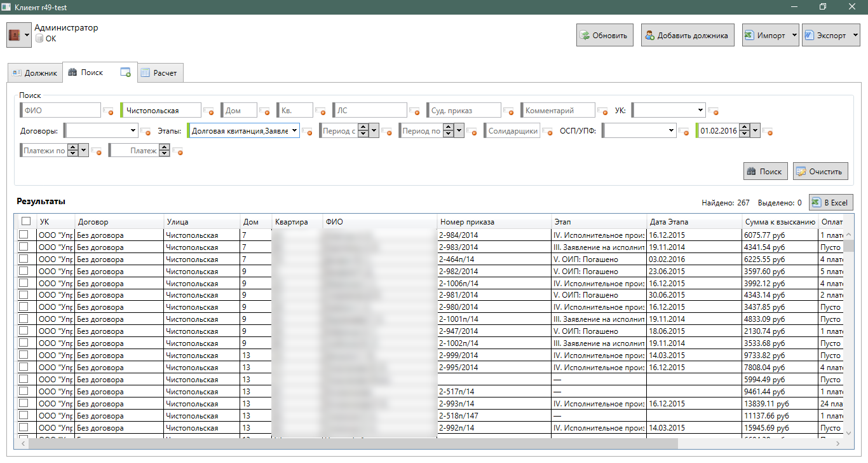Open the Экспорт dropdown arrow

[x=855, y=36]
